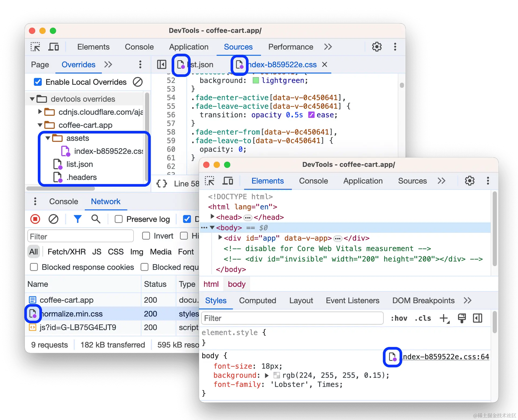Viewport: 518px width, 420px height.
Task: Close the index-b859522e.css editor tab
Action: click(x=324, y=64)
